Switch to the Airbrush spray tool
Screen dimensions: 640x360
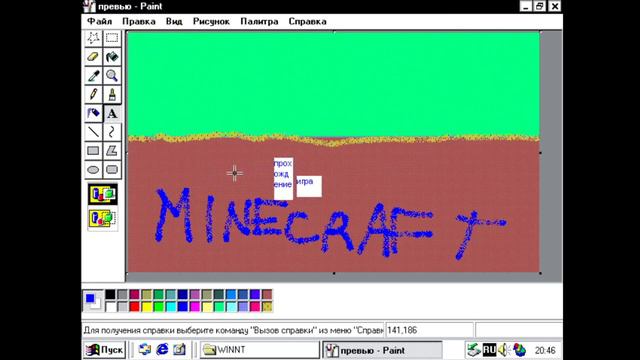pyautogui.click(x=93, y=113)
